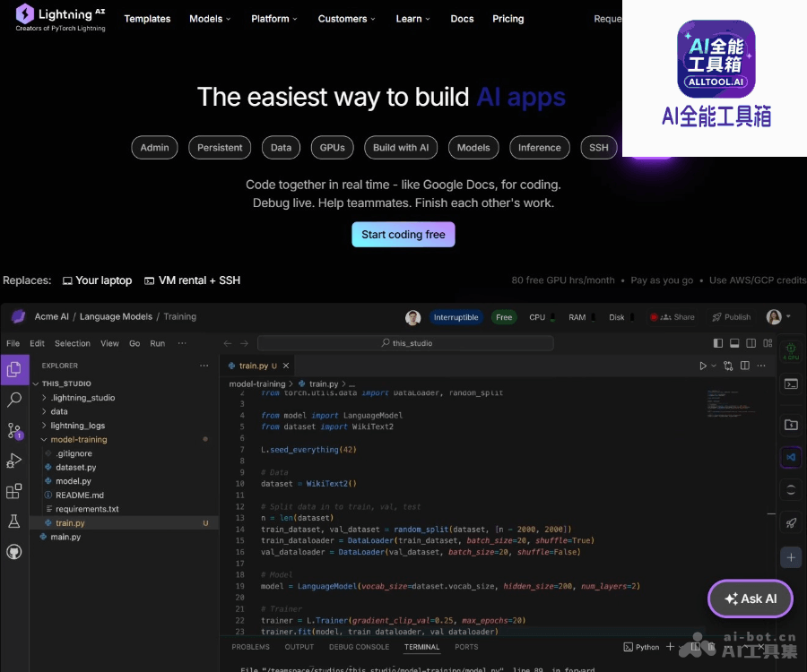Image resolution: width=807 pixels, height=672 pixels.
Task: Click the folder drive icon in right sidebar
Action: point(791,425)
